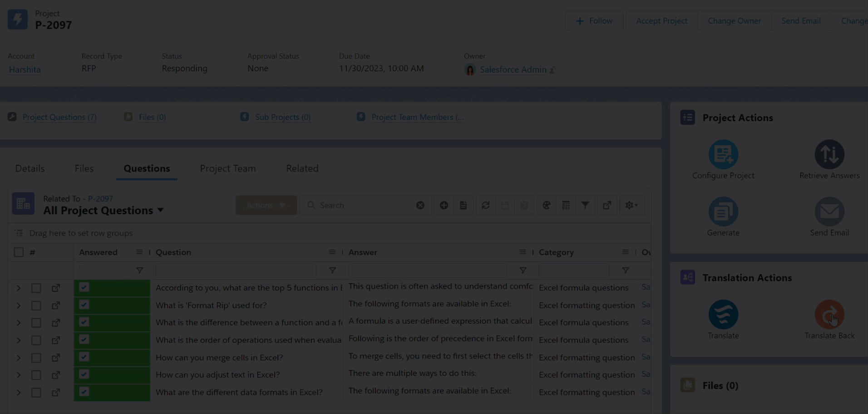
Task: Expand the 'Format Rip' row
Action: click(19, 306)
